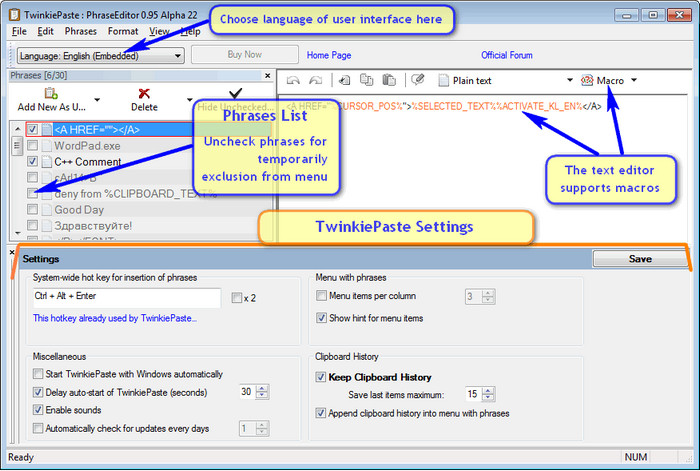This screenshot has height=471, width=700.
Task: Open the Language: English (Embedded) dropdown
Action: pyautogui.click(x=100, y=56)
